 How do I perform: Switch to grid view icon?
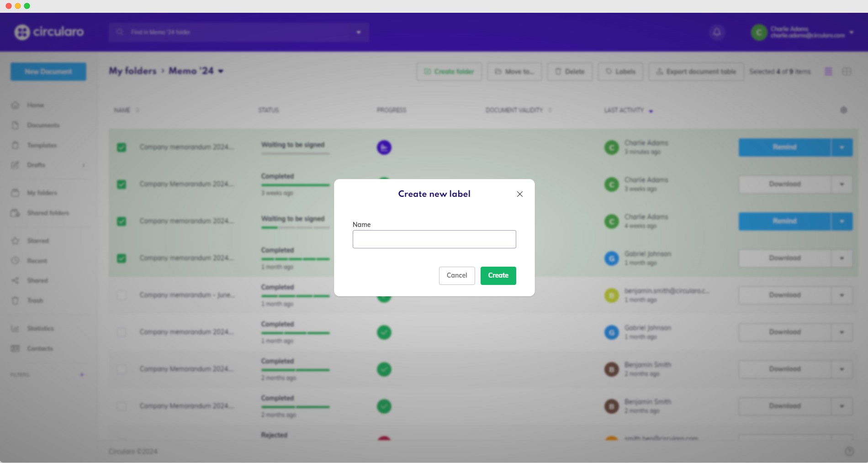pyautogui.click(x=847, y=72)
